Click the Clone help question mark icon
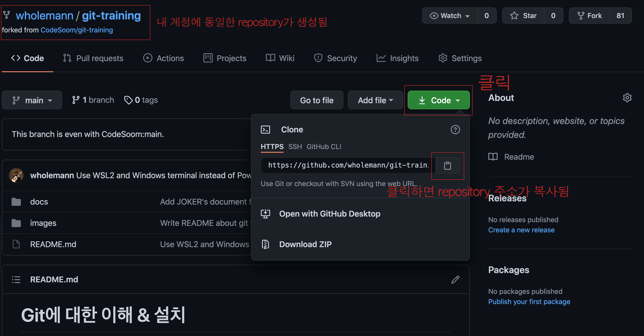The width and height of the screenshot is (644, 336). (455, 130)
